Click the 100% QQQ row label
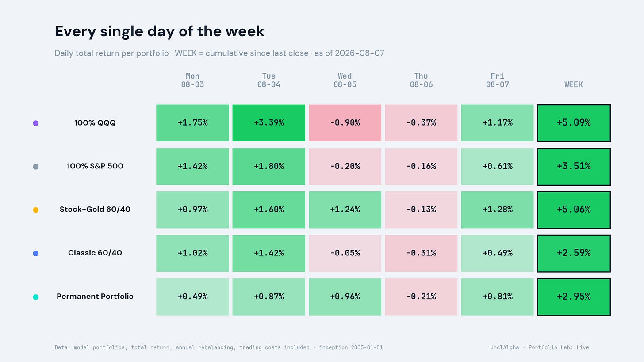Image resolution: width=644 pixels, height=362 pixels. 95,123
